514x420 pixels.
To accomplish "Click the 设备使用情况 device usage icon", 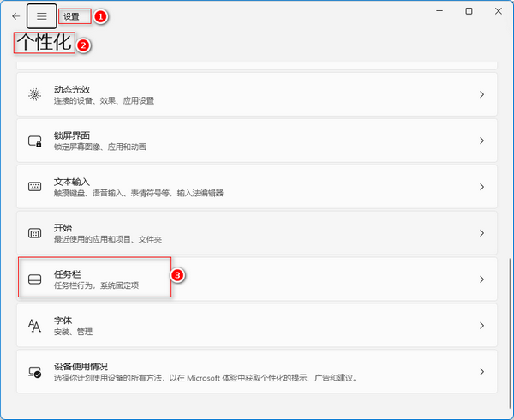I will [35, 372].
